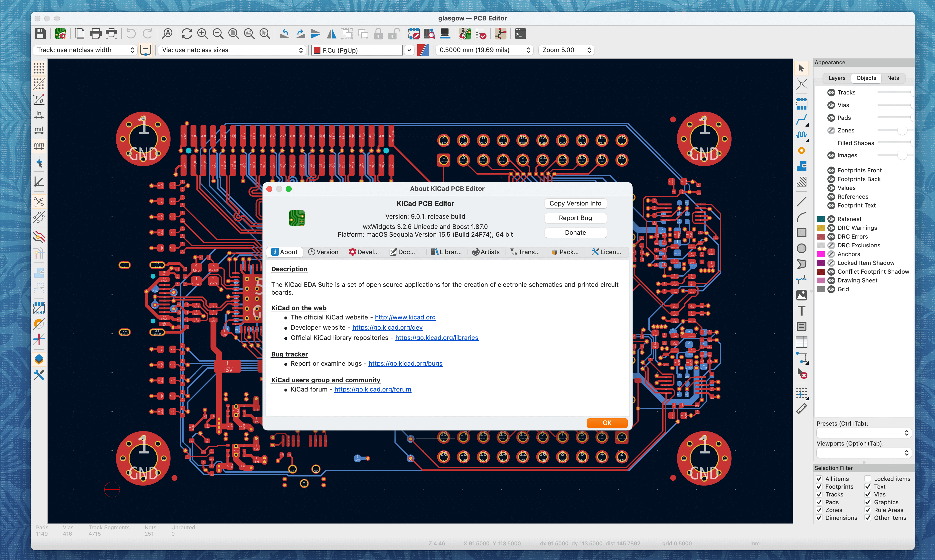
Task: Click the Zoom Out icon
Action: [218, 34]
